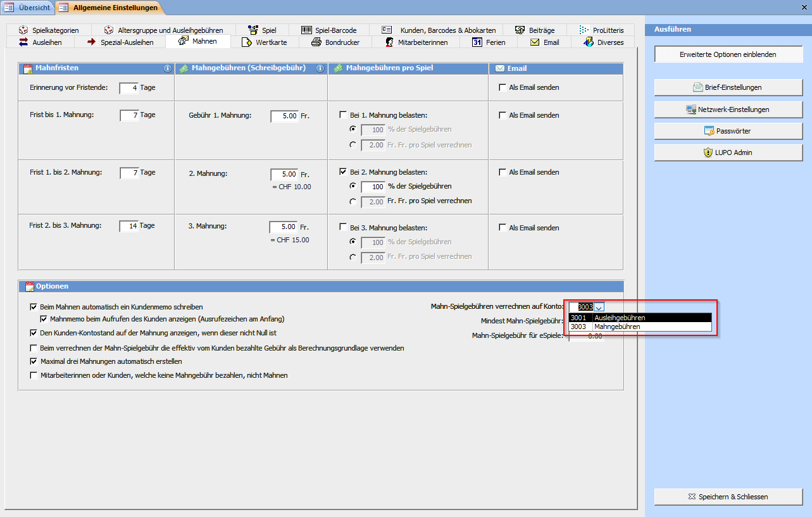Choose '3001 Ausleihgebühren' from the dropdown list

[640, 318]
